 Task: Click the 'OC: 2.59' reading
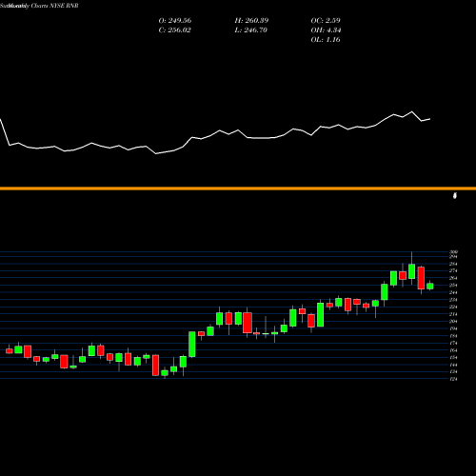(x=326, y=21)
